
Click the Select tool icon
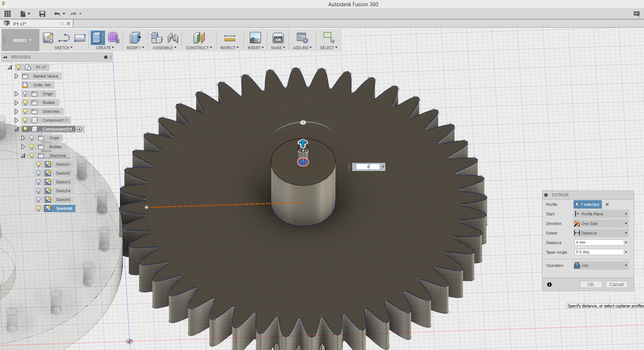(329, 37)
